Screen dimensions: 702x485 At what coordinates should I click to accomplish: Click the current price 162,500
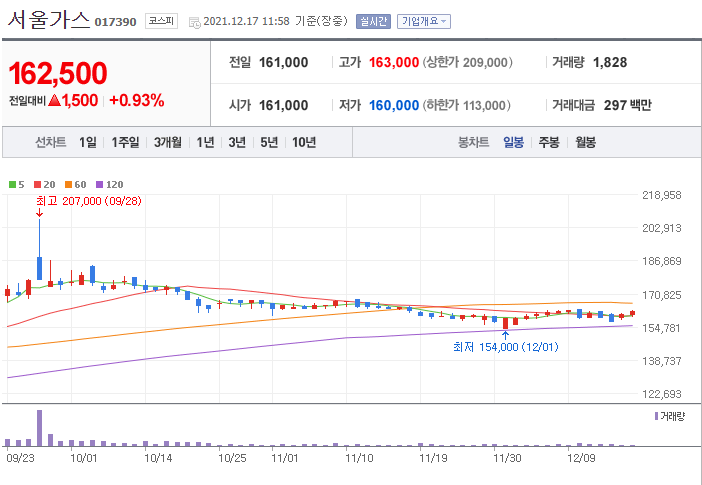tap(58, 73)
